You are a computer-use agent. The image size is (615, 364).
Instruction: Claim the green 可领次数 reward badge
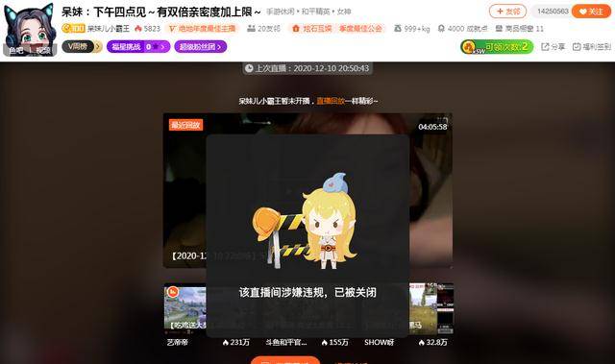497,47
